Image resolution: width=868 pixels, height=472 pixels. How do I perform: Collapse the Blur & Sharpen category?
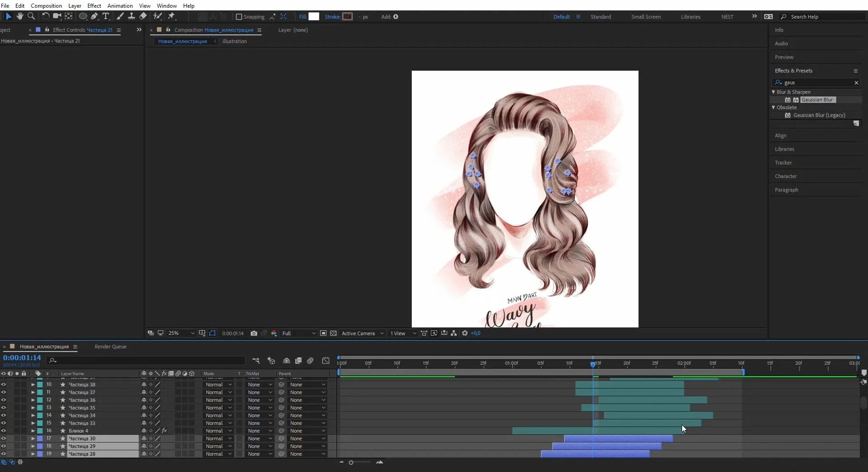(774, 92)
